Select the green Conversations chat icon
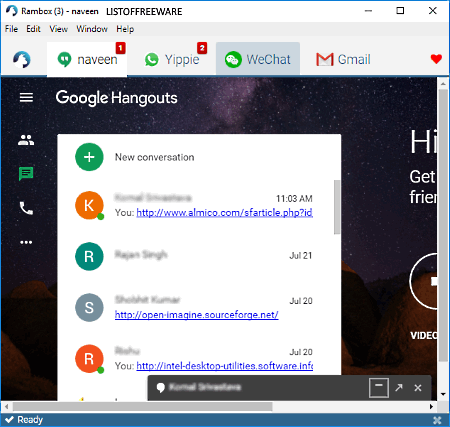This screenshot has height=427, width=450. point(26,174)
